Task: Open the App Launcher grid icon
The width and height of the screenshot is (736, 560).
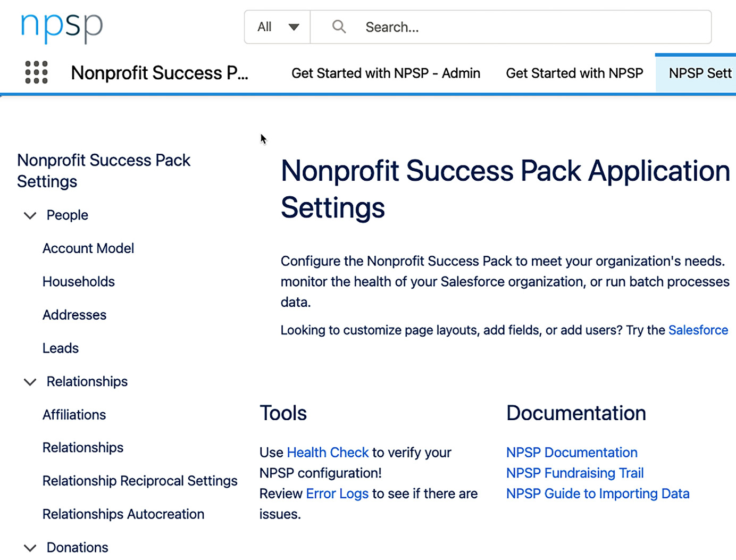Action: (37, 72)
